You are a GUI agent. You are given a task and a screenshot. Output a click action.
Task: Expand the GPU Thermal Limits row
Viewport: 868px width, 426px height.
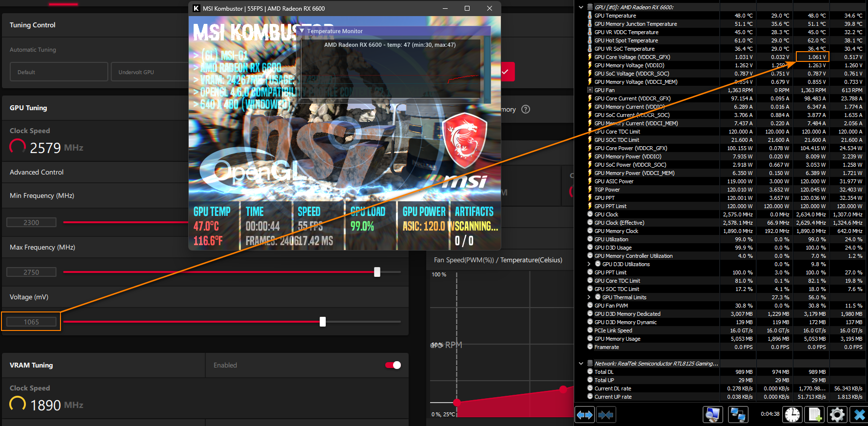(x=589, y=297)
